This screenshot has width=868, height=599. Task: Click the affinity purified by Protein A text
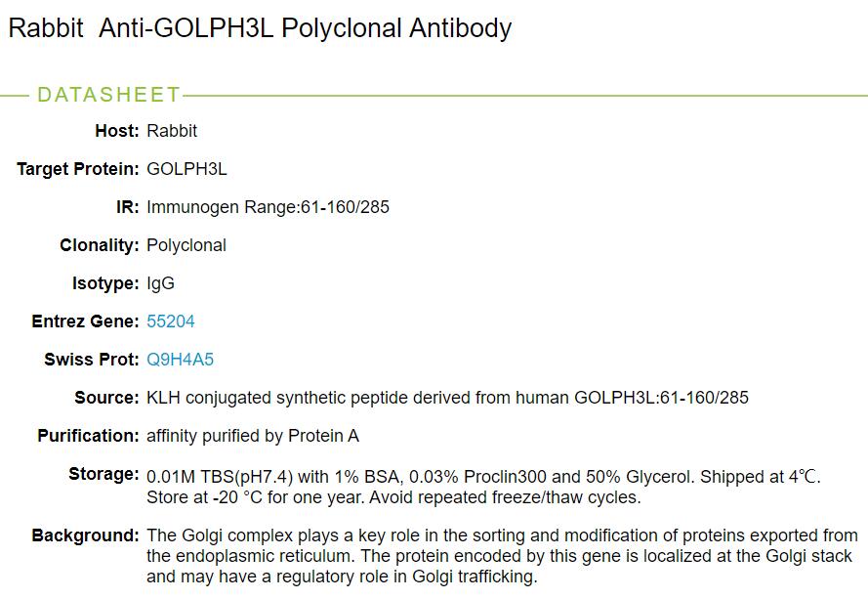pyautogui.click(x=253, y=436)
